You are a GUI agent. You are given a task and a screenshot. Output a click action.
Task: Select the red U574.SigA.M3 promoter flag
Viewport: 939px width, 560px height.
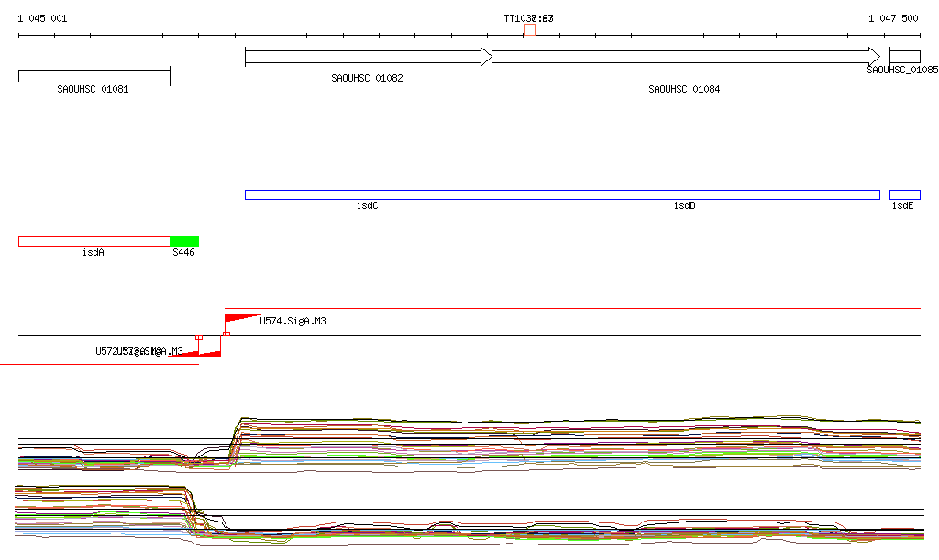tap(239, 319)
